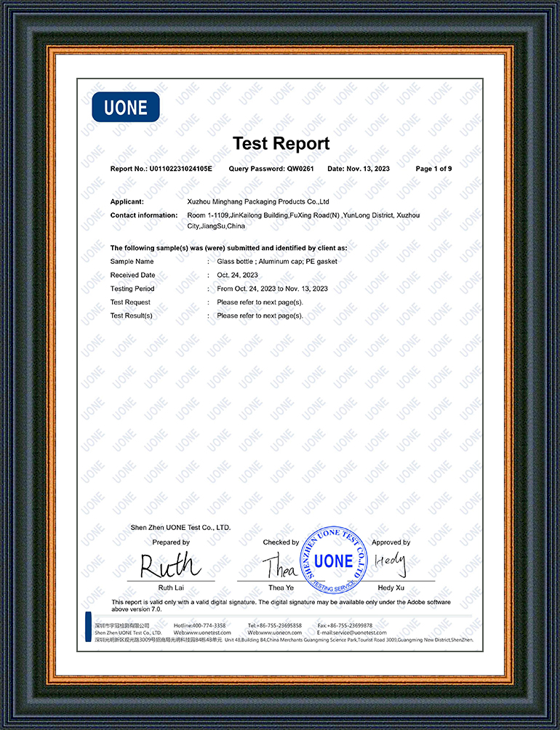
Task: Click the 'Sample Name' label
Action: coord(132,262)
